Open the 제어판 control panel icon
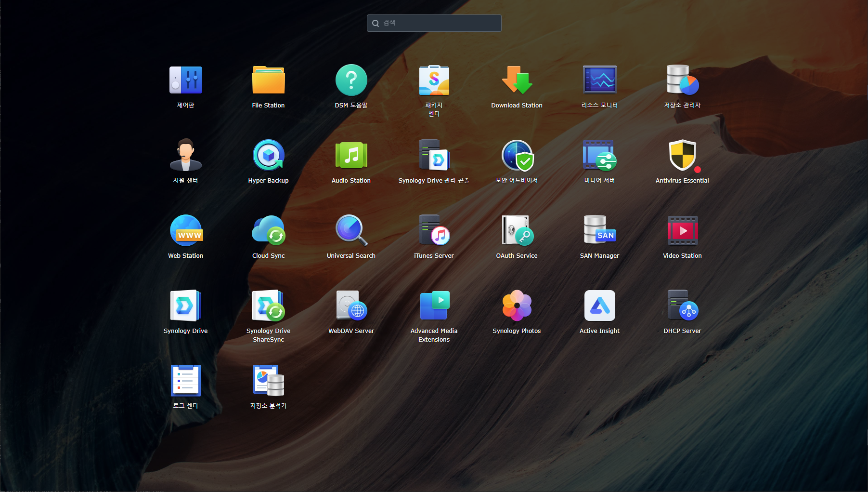This screenshot has width=868, height=492. [x=186, y=80]
